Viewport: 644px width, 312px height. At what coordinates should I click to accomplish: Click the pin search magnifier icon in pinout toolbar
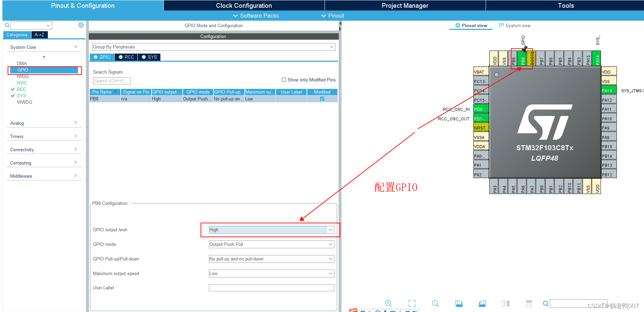click(x=545, y=304)
